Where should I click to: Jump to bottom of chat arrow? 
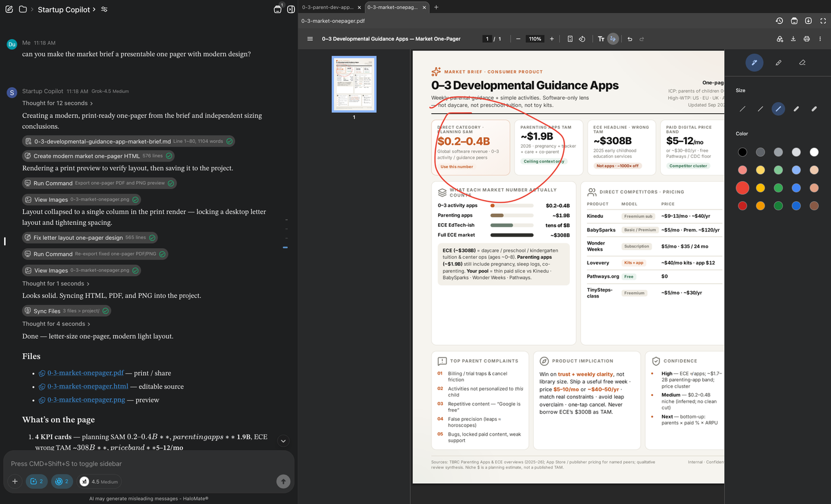point(283,440)
